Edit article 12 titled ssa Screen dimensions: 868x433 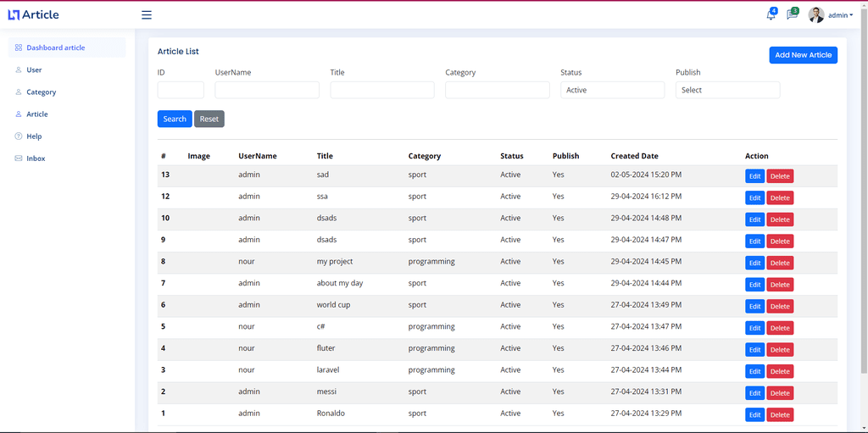(x=755, y=197)
